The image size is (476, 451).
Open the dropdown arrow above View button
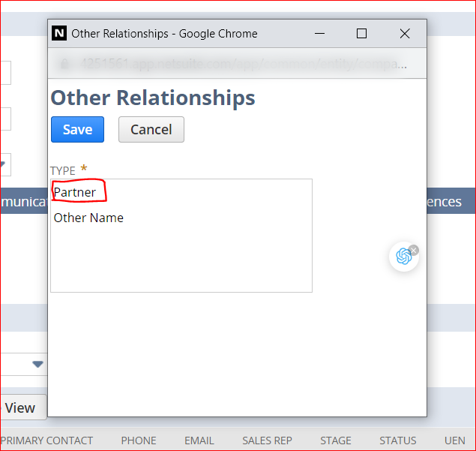[x=37, y=364]
